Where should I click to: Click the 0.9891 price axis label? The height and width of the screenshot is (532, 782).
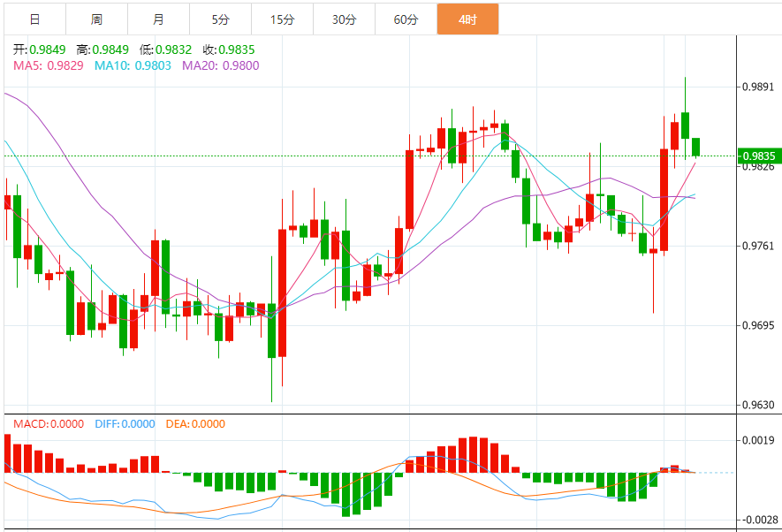tap(758, 87)
